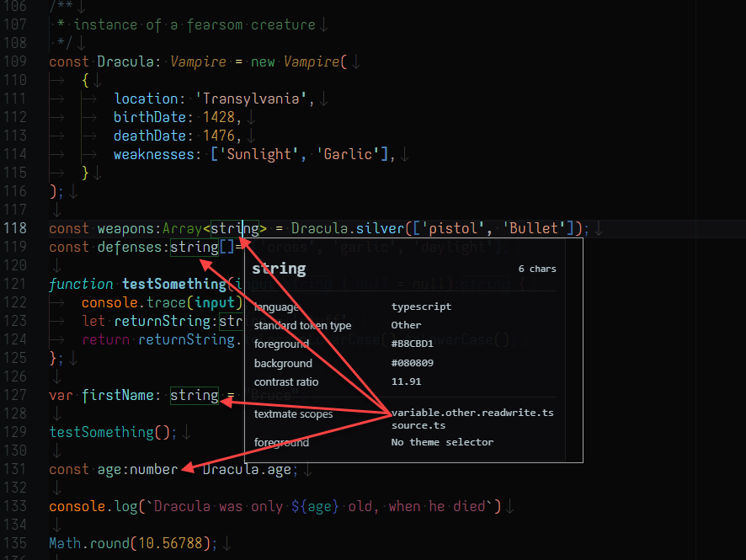
Task: Click the 'trace' method on line 122
Action: coord(166,302)
